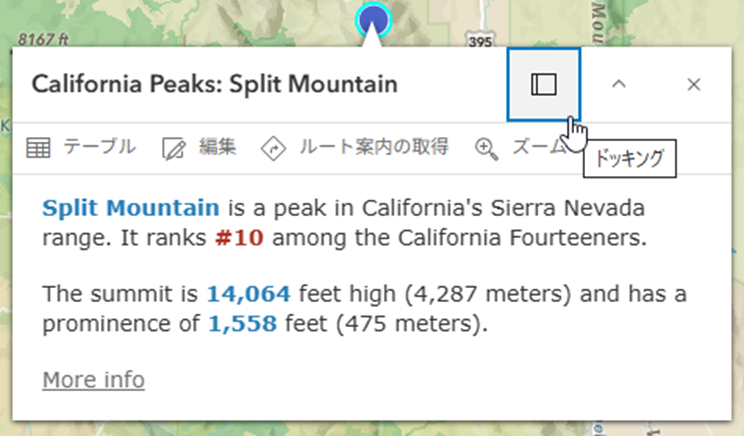
Task: Click the directions diamond icon
Action: pos(273,148)
